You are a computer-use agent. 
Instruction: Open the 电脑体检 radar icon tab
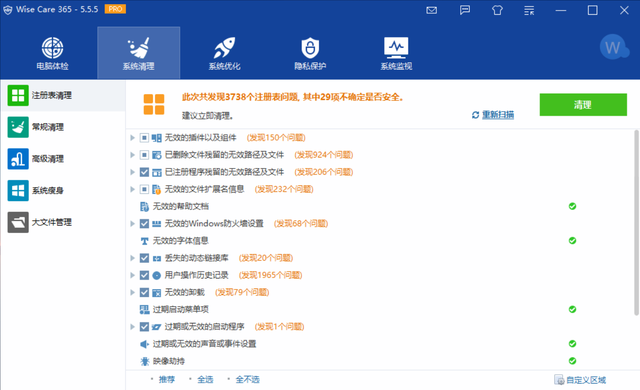52,53
